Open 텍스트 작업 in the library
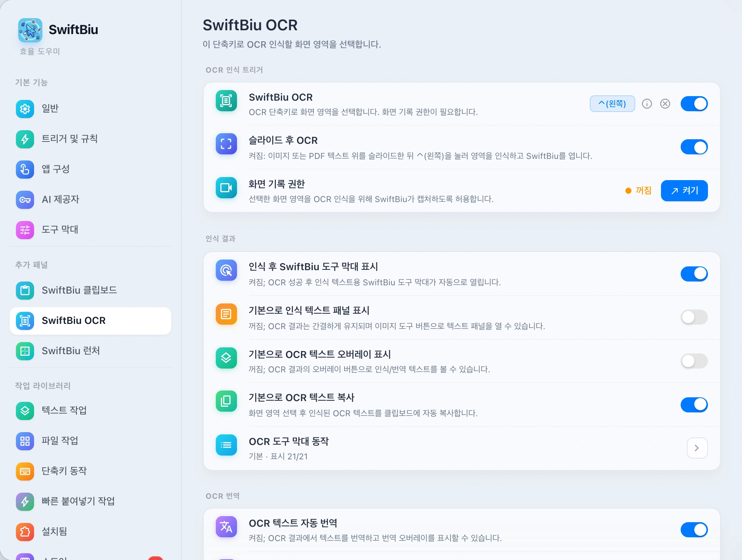Image resolution: width=742 pixels, height=560 pixels. click(90, 411)
